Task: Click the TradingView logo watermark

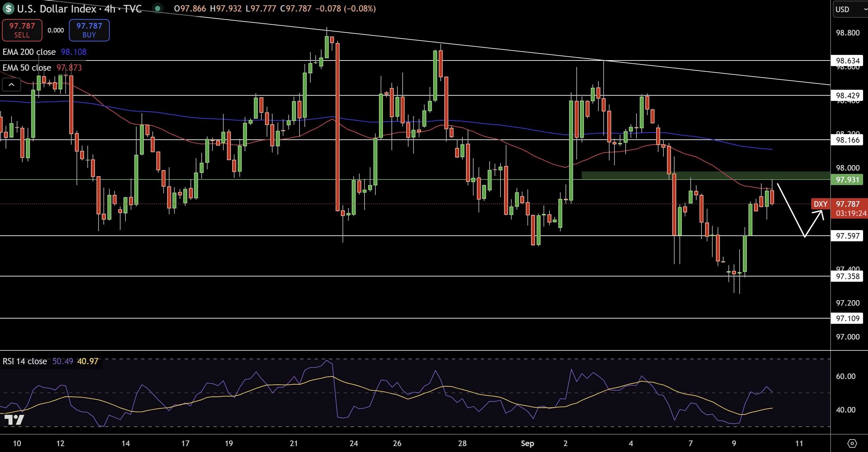Action: pyautogui.click(x=14, y=419)
